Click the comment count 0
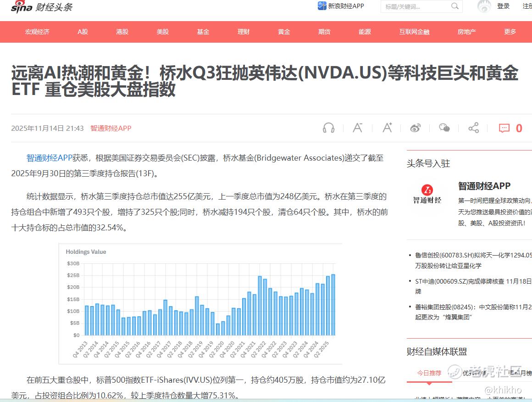Viewport: 532px width, 402px height. coord(519,128)
